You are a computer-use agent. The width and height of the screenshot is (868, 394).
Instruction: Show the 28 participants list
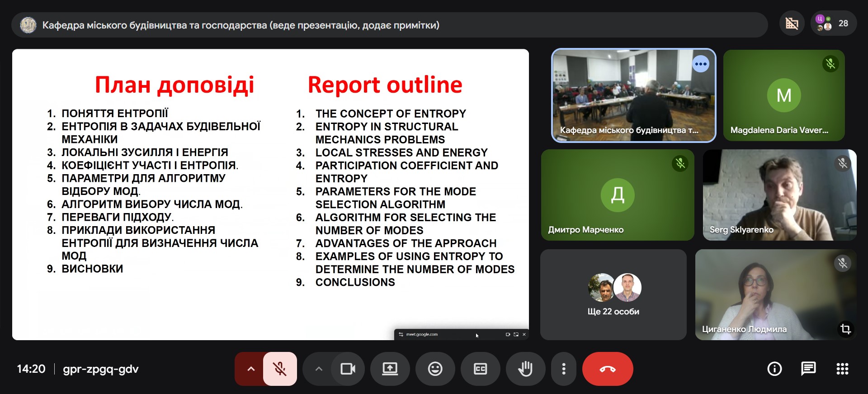(834, 24)
